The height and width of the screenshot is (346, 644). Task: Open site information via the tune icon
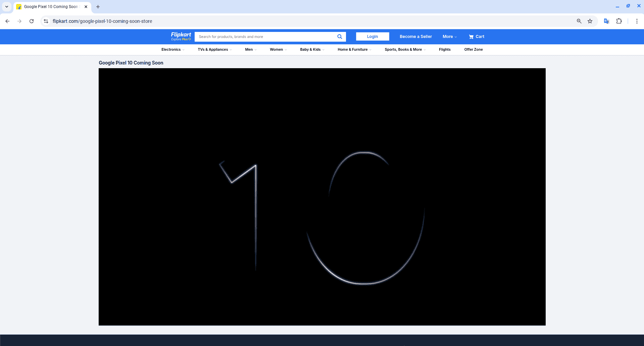[x=46, y=21]
